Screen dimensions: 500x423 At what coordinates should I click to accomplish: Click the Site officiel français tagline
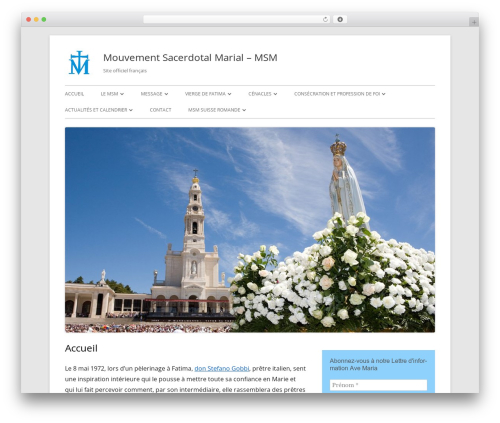click(x=125, y=71)
